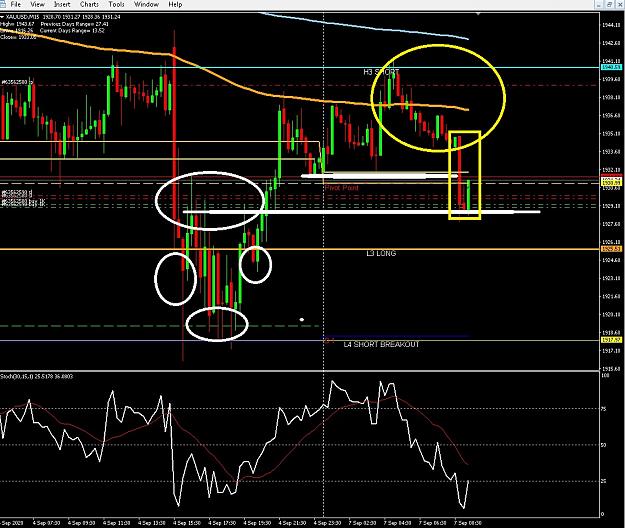Click the chart window icon beside File
The height and width of the screenshot is (528, 625).
3,4
